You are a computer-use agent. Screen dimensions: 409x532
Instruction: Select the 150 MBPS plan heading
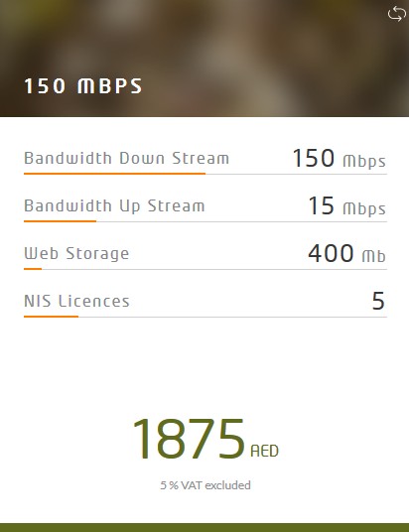click(83, 85)
